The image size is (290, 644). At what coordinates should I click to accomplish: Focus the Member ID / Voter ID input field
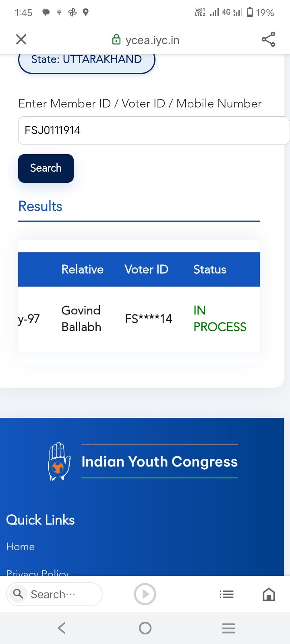[153, 130]
